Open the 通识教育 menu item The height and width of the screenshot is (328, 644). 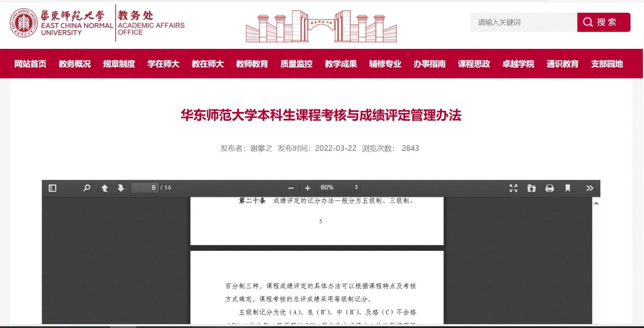[562, 64]
